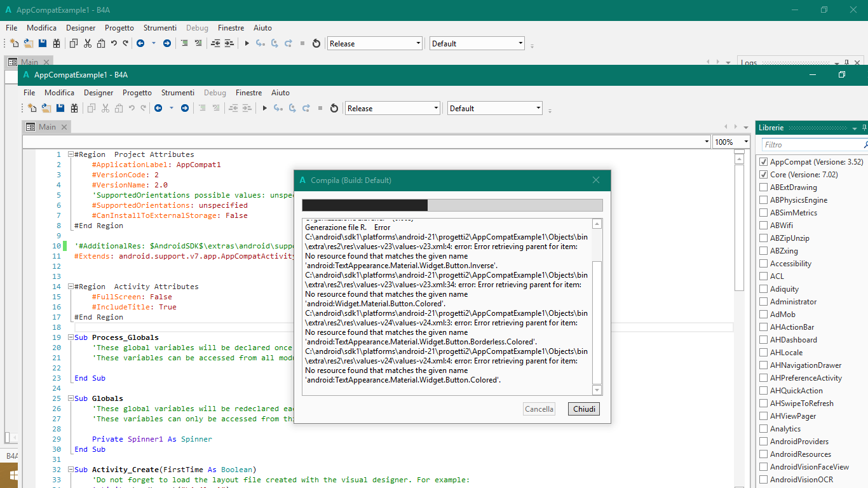Image resolution: width=868 pixels, height=488 pixels.
Task: Click the Chiudi button in compile dialog
Action: (x=584, y=409)
